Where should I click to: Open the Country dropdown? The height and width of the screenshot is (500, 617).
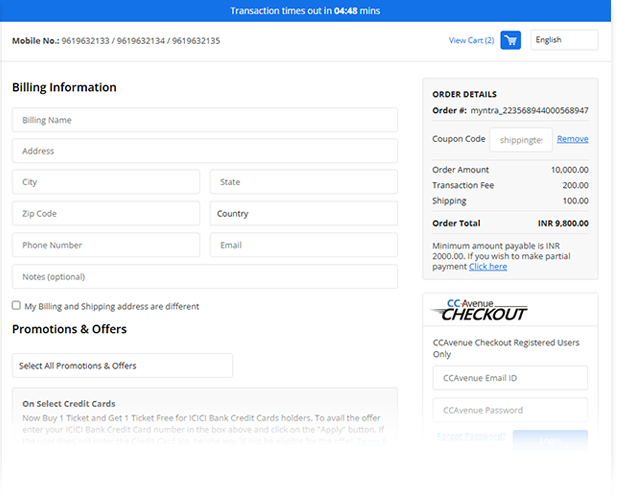coord(303,214)
